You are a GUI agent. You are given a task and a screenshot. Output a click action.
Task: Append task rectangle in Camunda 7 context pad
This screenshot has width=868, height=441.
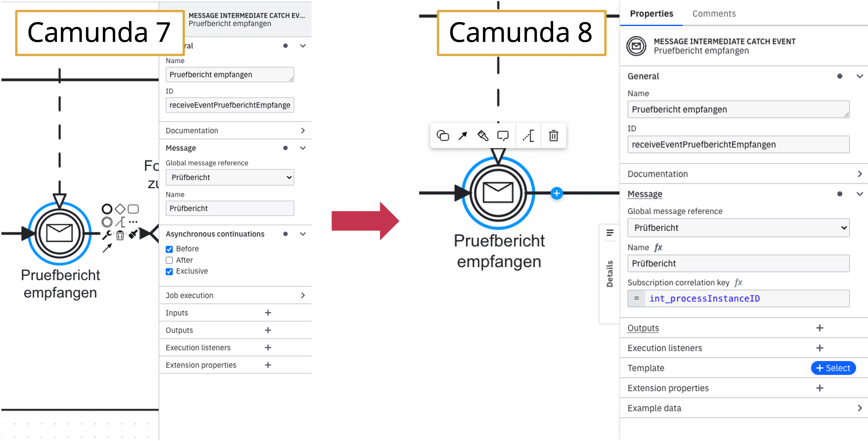133,209
